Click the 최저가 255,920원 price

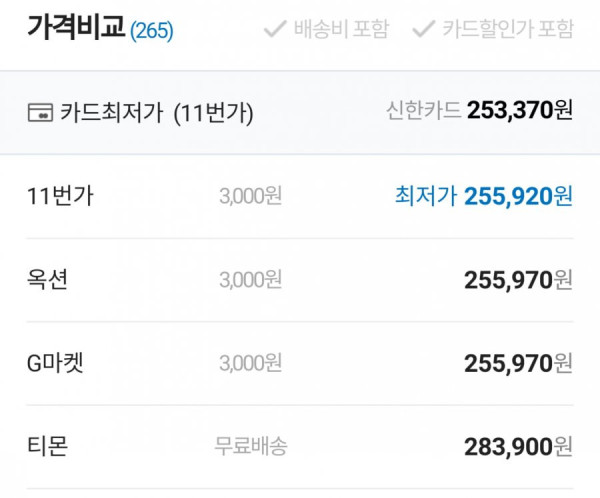pos(484,196)
